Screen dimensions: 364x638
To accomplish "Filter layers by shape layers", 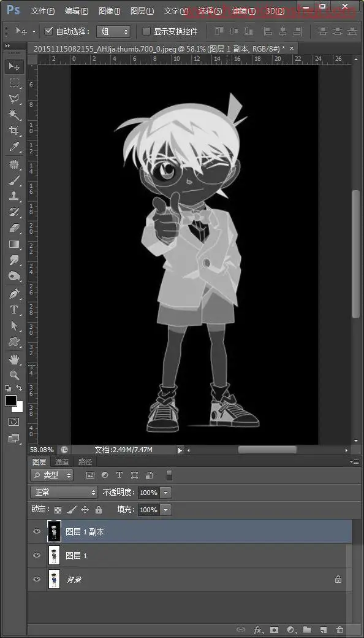I will click(x=134, y=475).
